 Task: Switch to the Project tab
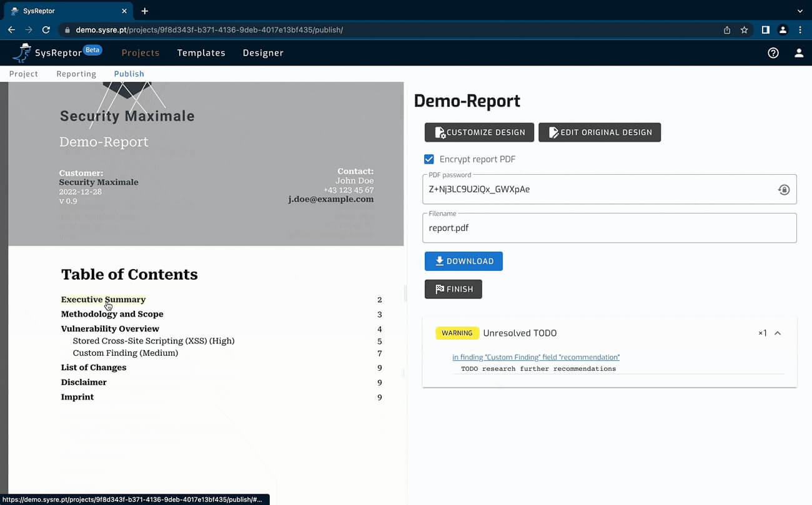coord(24,74)
